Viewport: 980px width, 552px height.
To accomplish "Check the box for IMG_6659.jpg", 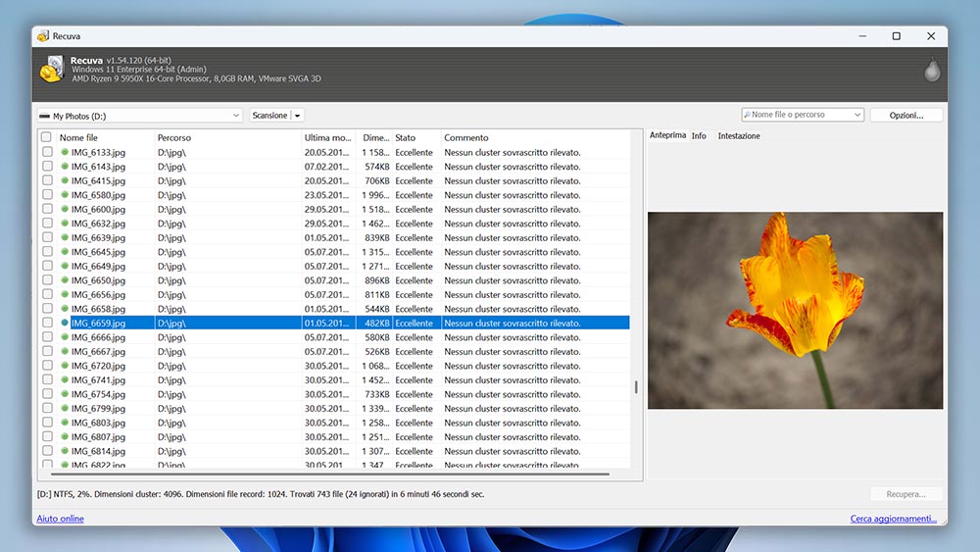I will click(47, 323).
